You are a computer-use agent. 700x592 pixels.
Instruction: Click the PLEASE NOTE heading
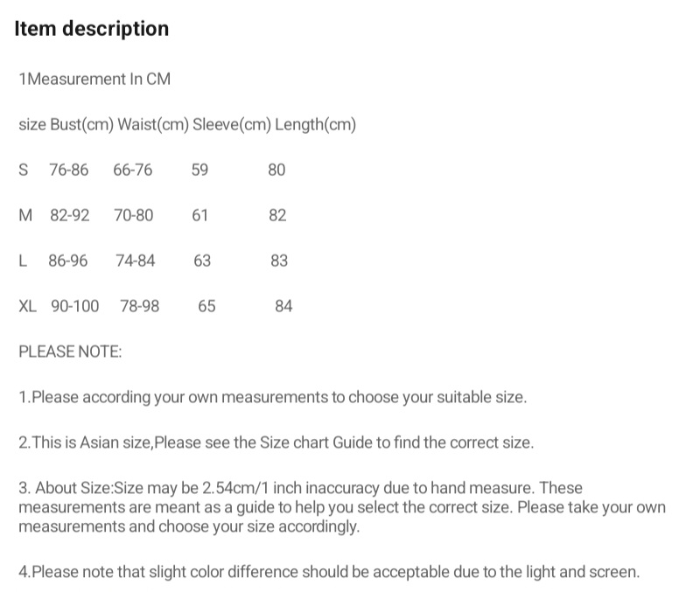pos(70,352)
